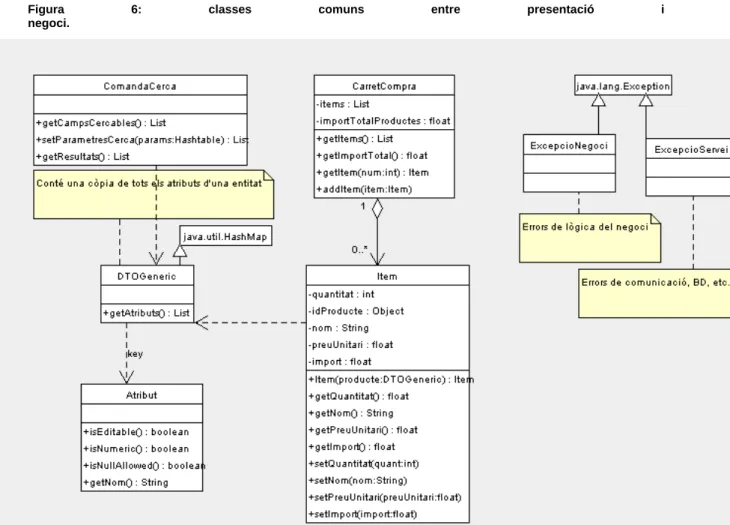Click the arrowhead pointing into Atribut class
Image resolution: width=730 pixels, height=525 pixels.
coord(126,377)
